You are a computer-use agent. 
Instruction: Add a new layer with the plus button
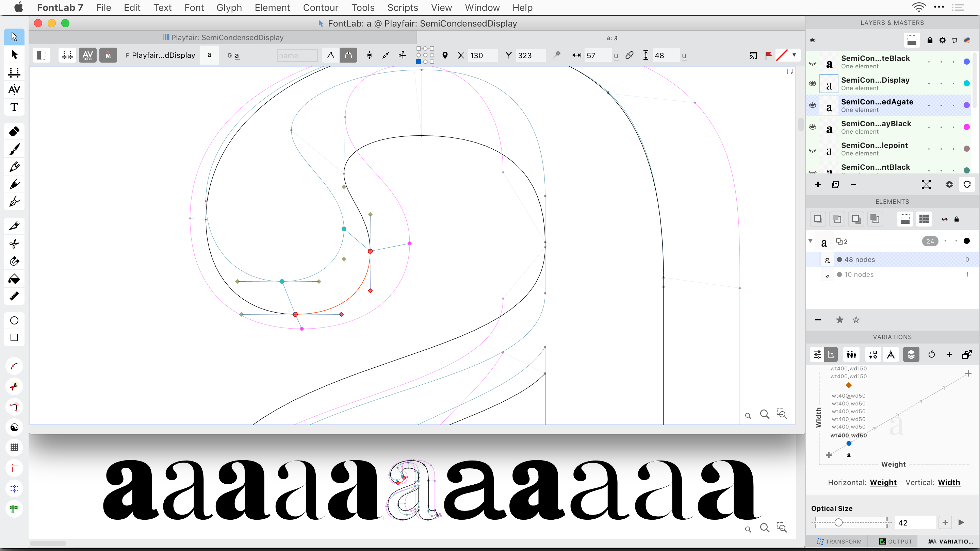click(818, 184)
